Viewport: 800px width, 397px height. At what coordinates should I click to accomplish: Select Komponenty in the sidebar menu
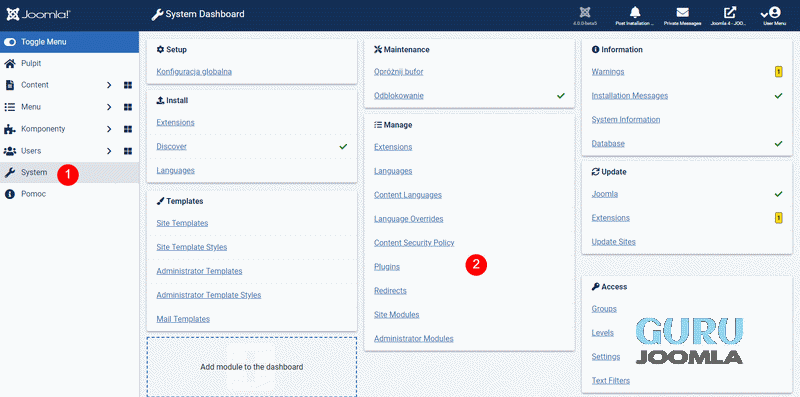43,129
